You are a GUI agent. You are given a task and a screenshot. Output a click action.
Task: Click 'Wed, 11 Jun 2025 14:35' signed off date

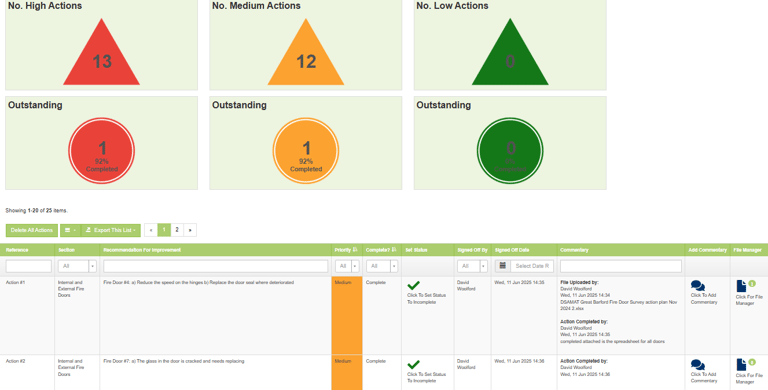pos(519,283)
